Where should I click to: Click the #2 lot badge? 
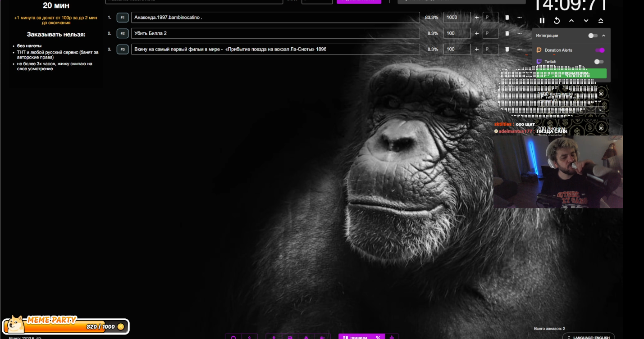pyautogui.click(x=123, y=33)
